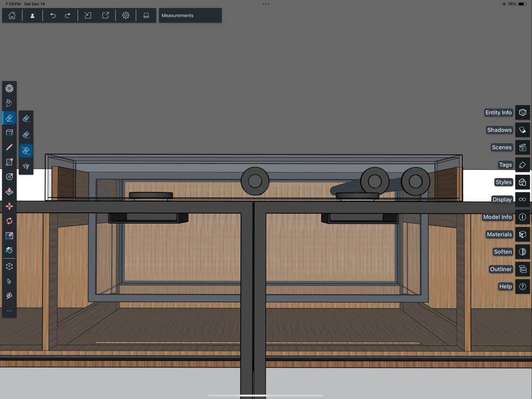Select the lasso selection tool
Screen dimensions: 532x399
9,103
